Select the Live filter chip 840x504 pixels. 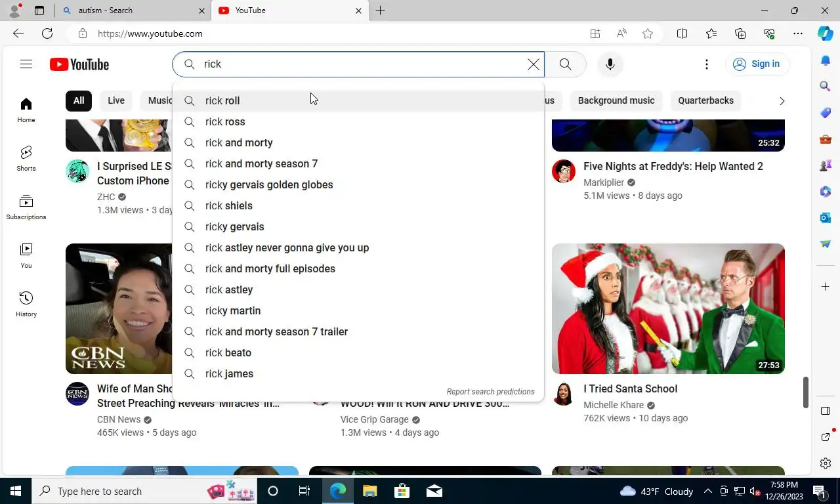pyautogui.click(x=116, y=100)
